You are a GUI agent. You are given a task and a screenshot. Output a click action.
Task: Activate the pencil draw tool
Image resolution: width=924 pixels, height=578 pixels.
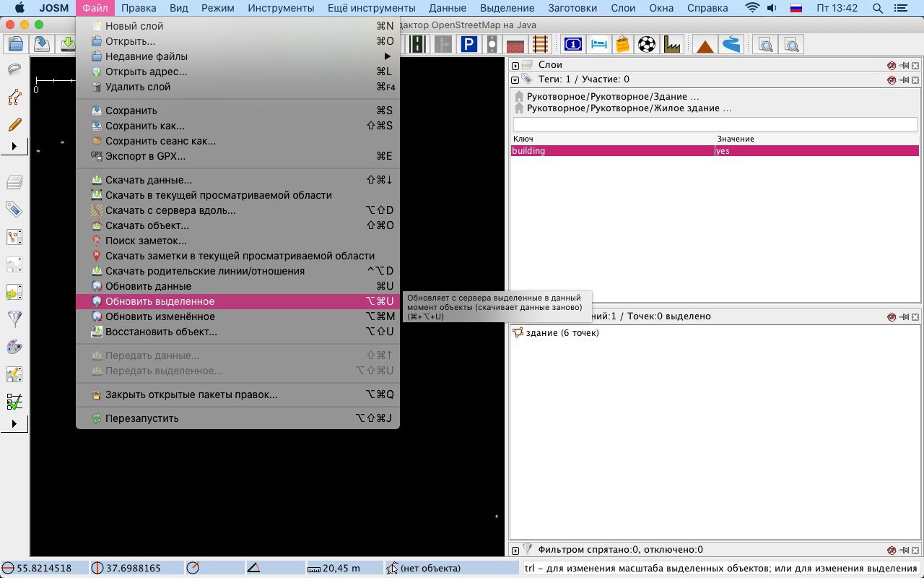14,124
